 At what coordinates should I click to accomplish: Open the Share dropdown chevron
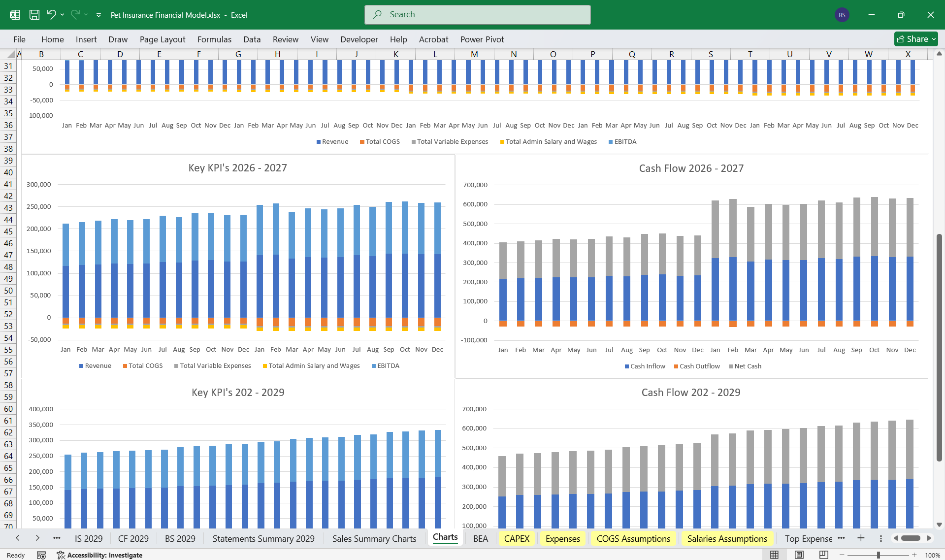[x=934, y=39]
